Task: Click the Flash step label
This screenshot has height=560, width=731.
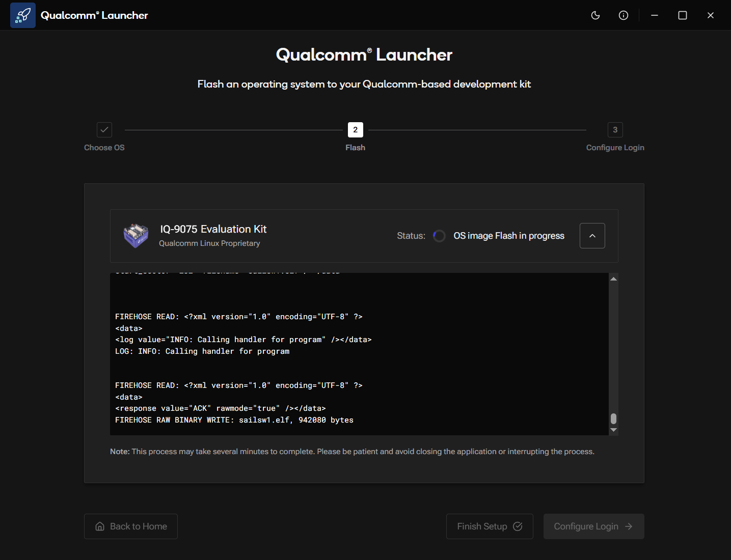Action: 356,148
